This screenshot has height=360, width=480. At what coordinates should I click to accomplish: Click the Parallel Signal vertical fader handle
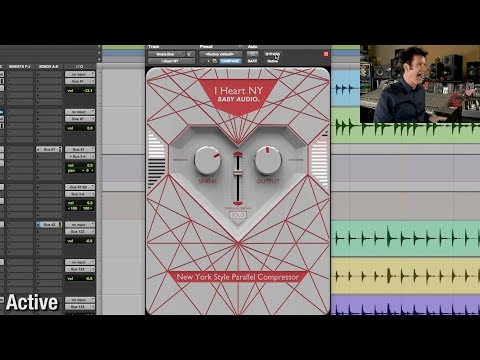click(x=237, y=173)
